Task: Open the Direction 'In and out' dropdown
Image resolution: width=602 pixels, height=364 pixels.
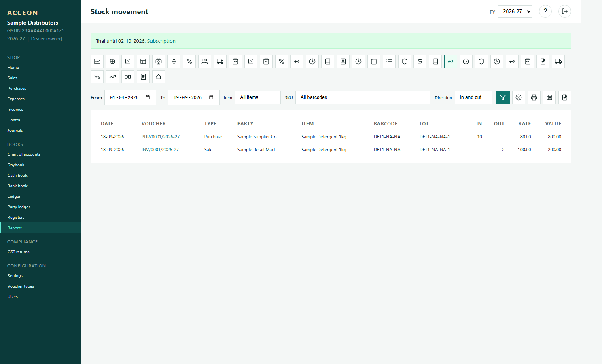Action: pyautogui.click(x=473, y=97)
